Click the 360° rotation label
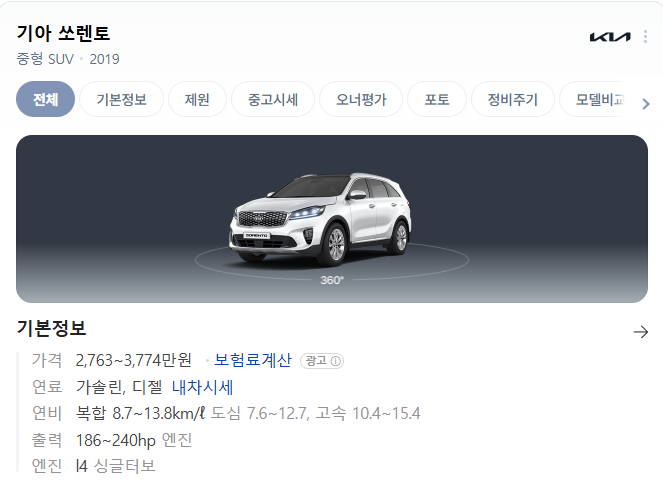The image size is (663, 489). [332, 280]
